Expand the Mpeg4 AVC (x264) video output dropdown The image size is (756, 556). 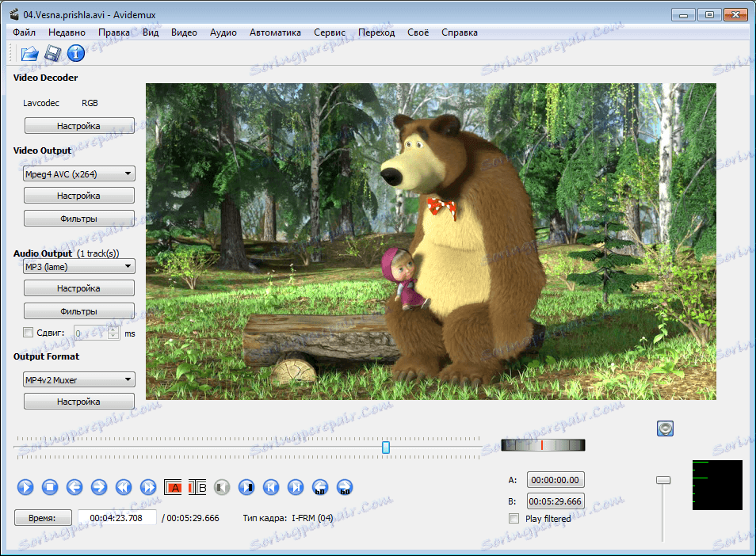coord(79,174)
